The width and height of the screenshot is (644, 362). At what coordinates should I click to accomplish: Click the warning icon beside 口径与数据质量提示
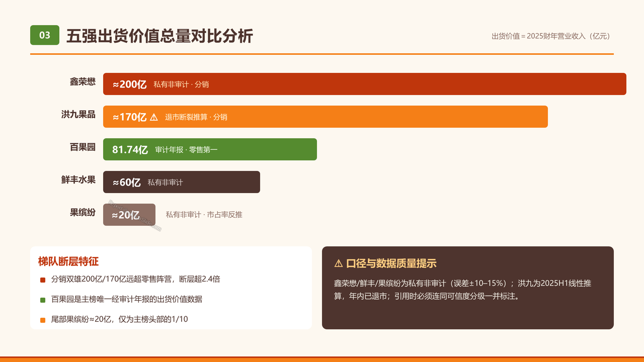click(x=338, y=263)
